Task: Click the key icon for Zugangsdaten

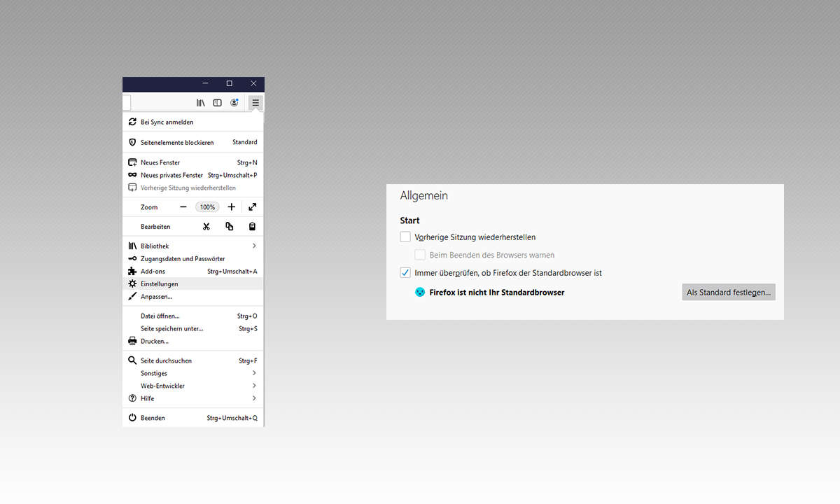Action: (132, 258)
